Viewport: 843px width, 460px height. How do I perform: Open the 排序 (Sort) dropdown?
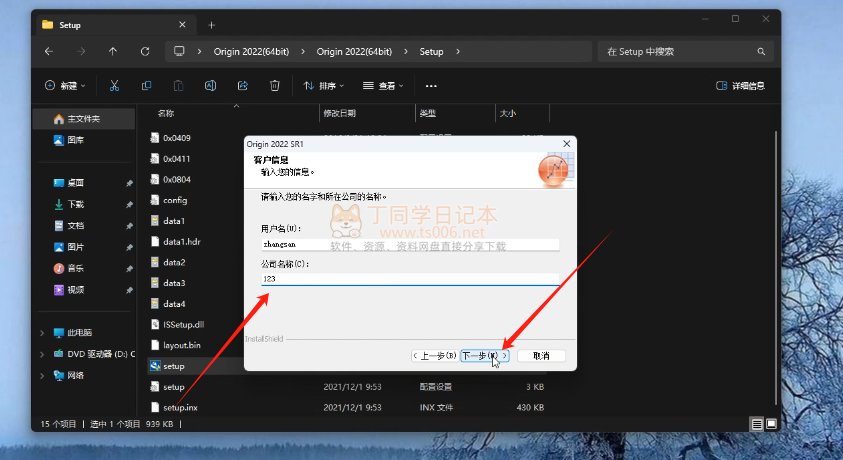(x=326, y=86)
